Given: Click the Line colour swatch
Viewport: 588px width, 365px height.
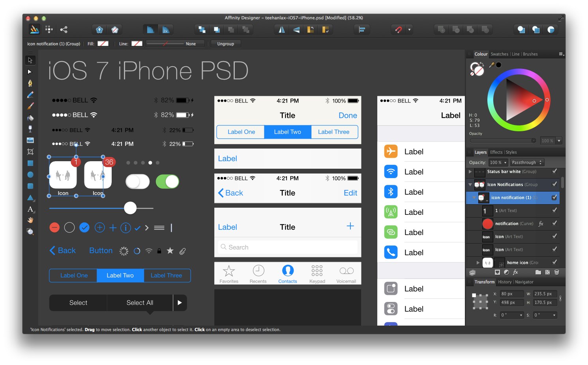Looking at the screenshot, I should (137, 44).
